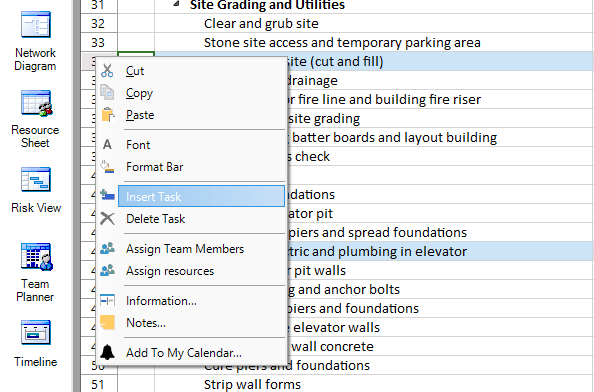Click the scissors Cut icon
The width and height of the screenshot is (594, 392).
(107, 71)
